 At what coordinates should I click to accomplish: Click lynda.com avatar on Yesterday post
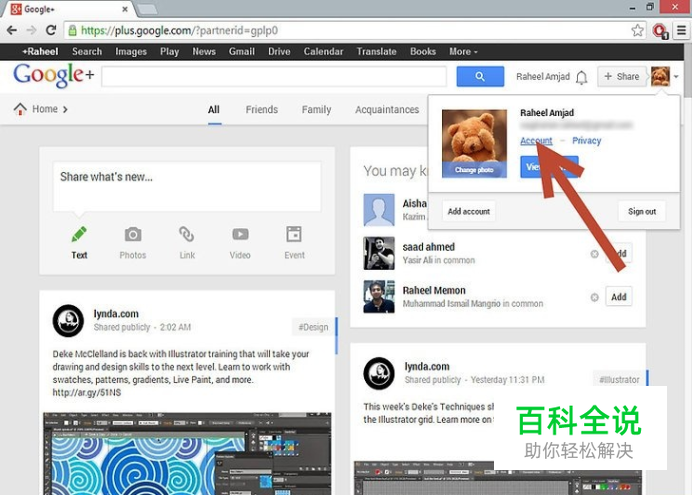click(379, 373)
